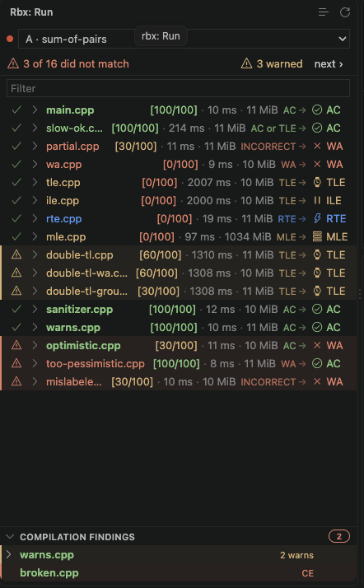Collapse the Compilation Findings section
Image resolution: width=364 pixels, height=588 pixels.
10,537
